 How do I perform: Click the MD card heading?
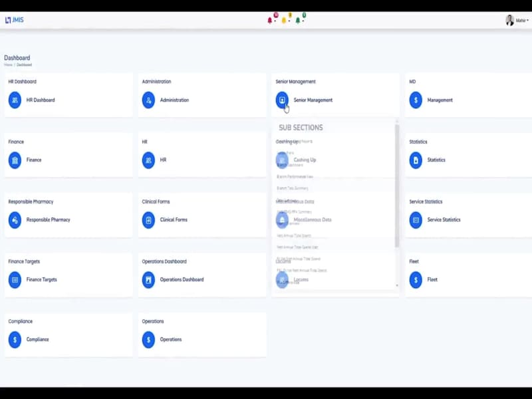[x=412, y=82]
